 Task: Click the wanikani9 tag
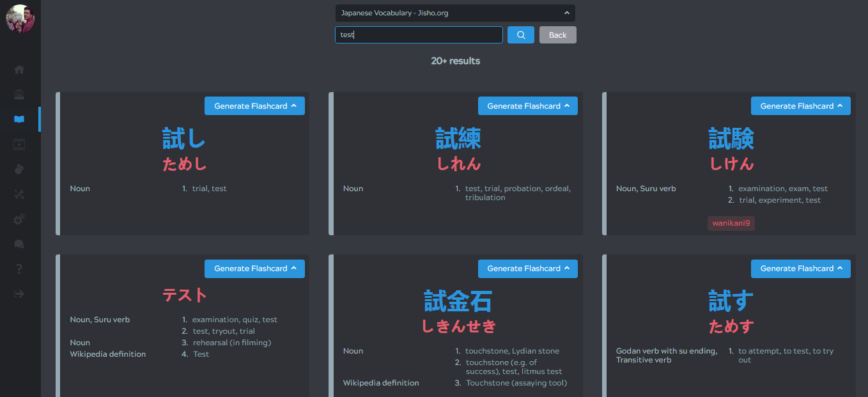pos(731,223)
